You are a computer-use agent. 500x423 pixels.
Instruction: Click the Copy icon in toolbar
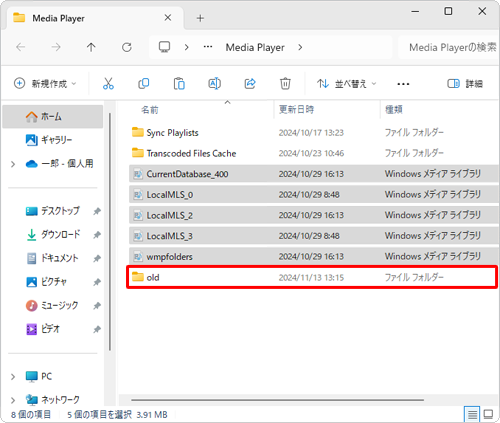pyautogui.click(x=144, y=84)
